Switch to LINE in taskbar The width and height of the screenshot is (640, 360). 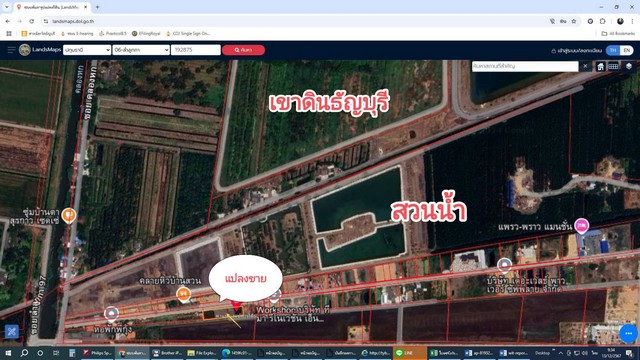click(409, 353)
